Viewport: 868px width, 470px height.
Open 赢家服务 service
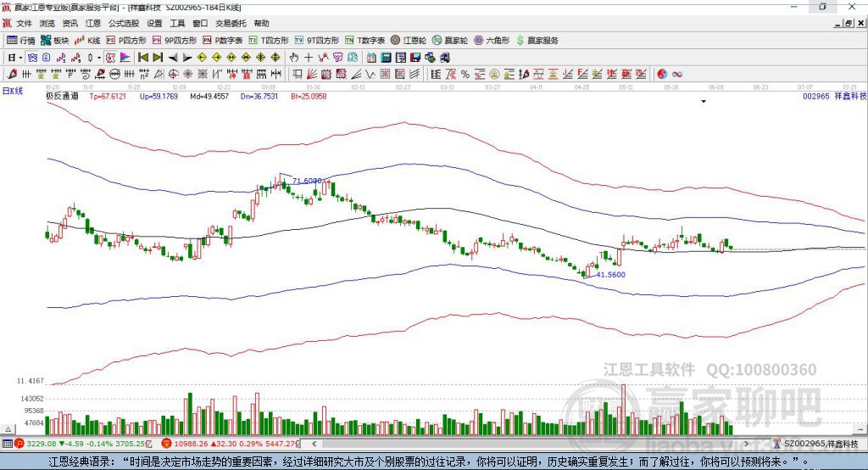click(x=537, y=41)
